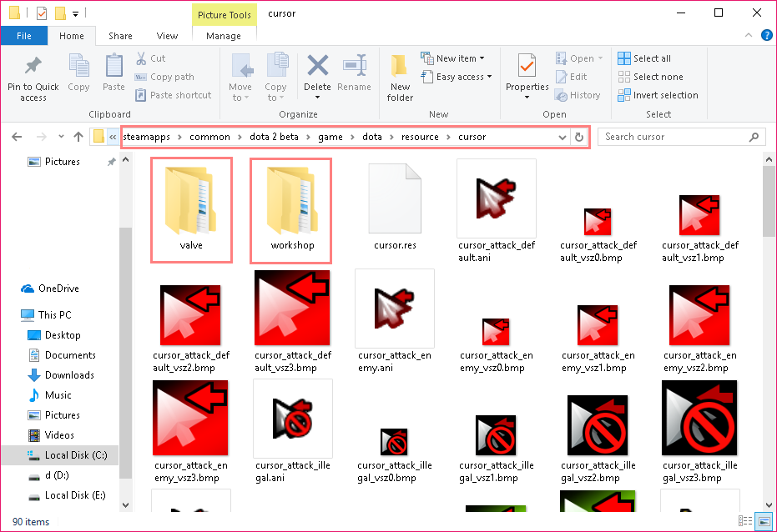Click the Refresh button in address bar

click(579, 137)
